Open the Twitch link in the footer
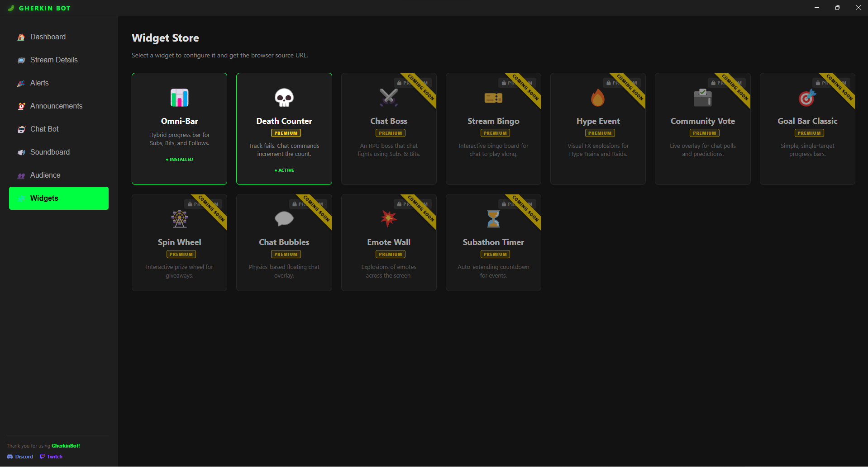 pos(51,457)
